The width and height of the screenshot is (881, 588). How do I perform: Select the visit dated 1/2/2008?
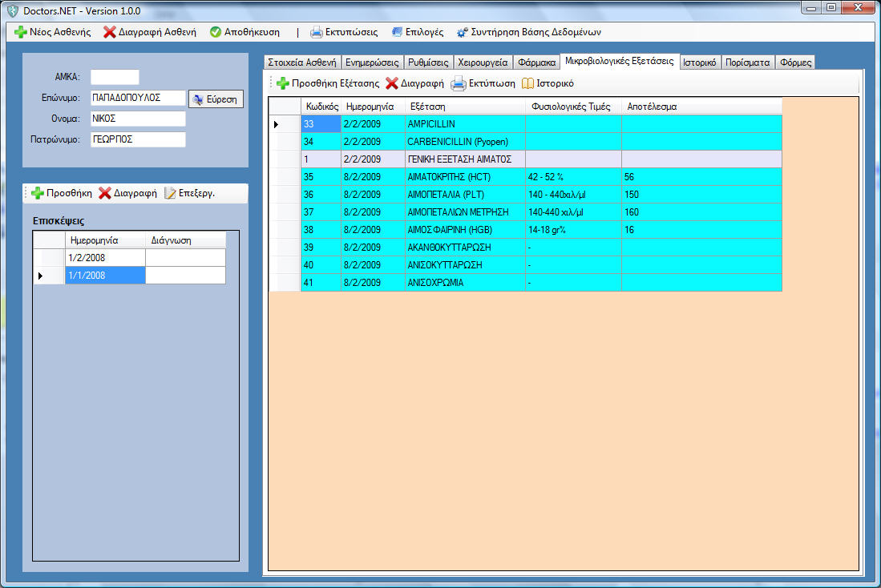point(105,258)
